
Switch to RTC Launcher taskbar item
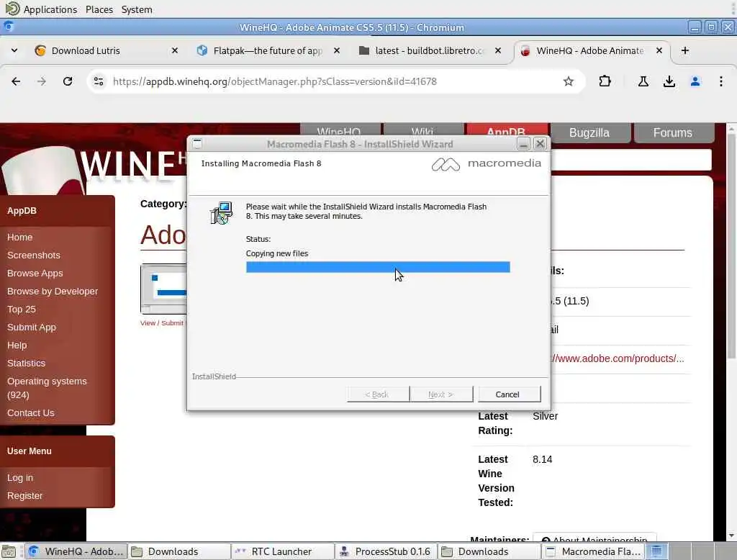(x=283, y=551)
